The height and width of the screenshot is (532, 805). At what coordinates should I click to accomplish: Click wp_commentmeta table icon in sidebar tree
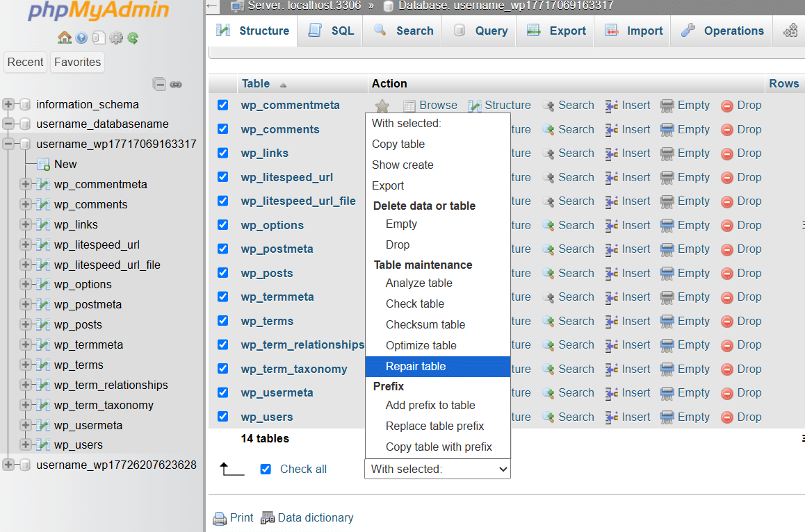click(44, 184)
